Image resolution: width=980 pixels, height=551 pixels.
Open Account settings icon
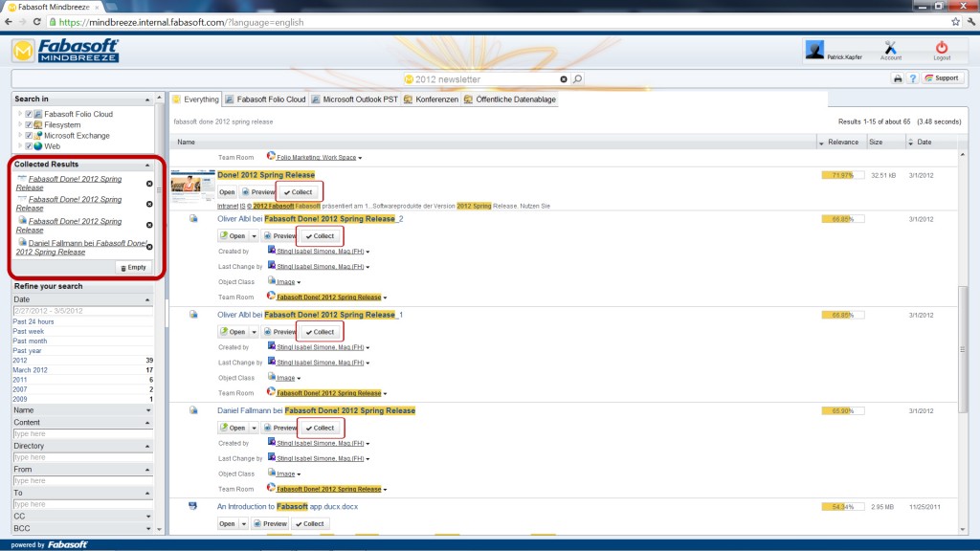[891, 50]
